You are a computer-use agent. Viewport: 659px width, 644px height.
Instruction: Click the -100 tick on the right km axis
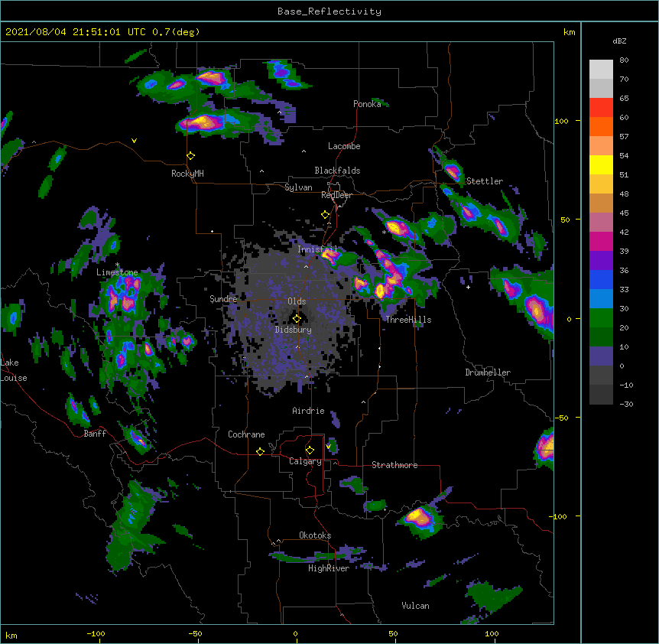tap(558, 516)
